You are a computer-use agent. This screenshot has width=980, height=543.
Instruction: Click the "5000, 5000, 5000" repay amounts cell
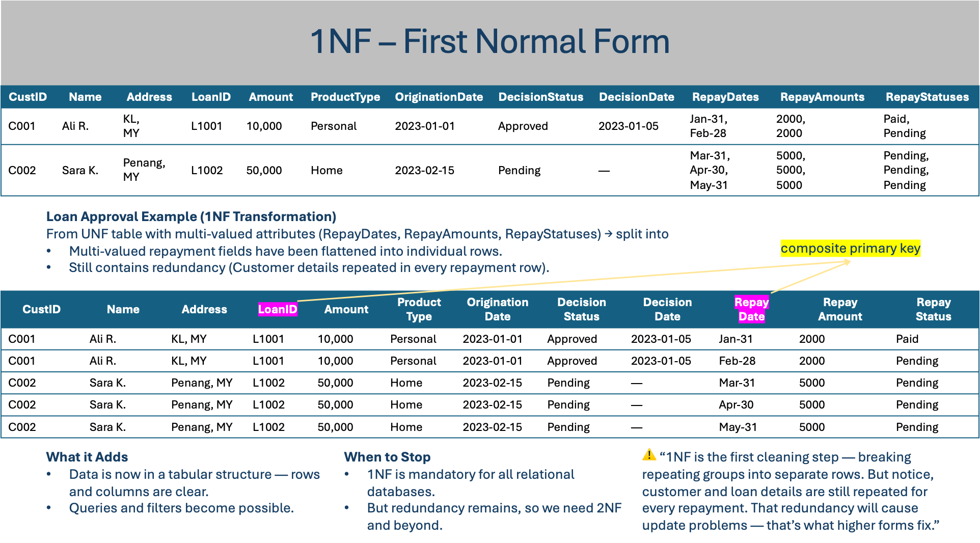pos(791,170)
